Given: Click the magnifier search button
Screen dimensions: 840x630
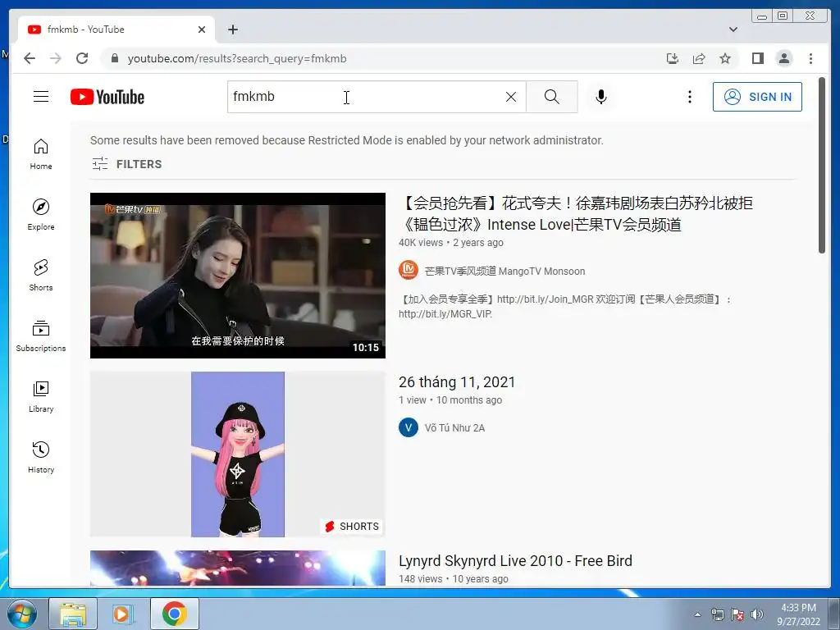Looking at the screenshot, I should pos(552,97).
